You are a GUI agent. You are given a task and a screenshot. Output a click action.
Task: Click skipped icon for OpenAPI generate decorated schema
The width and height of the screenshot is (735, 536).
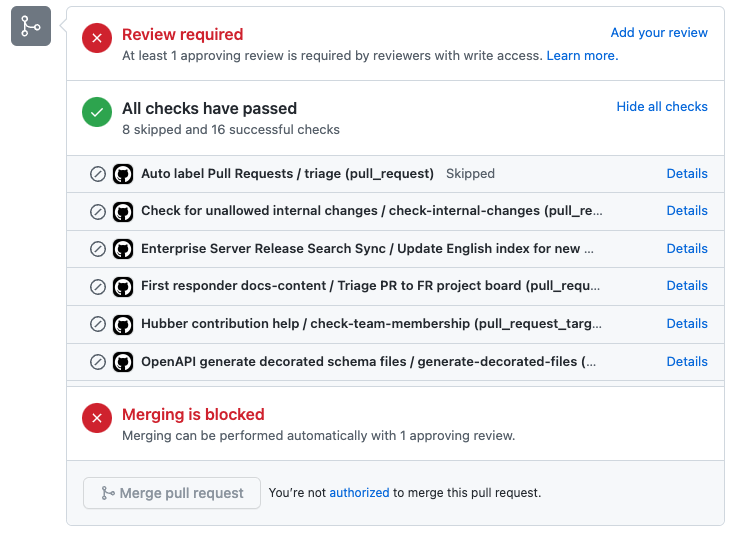coord(98,362)
